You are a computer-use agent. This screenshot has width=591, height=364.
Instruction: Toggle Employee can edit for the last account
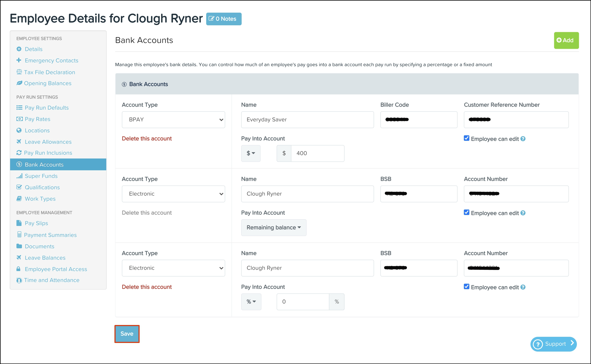pos(467,286)
